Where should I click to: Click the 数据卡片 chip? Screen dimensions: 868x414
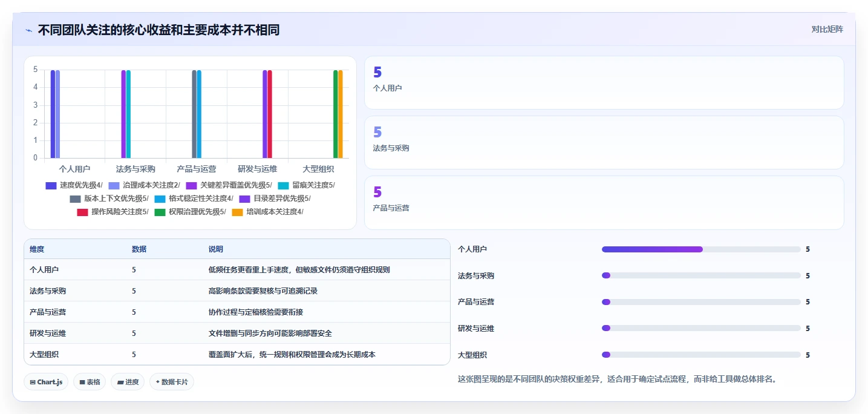click(x=172, y=382)
